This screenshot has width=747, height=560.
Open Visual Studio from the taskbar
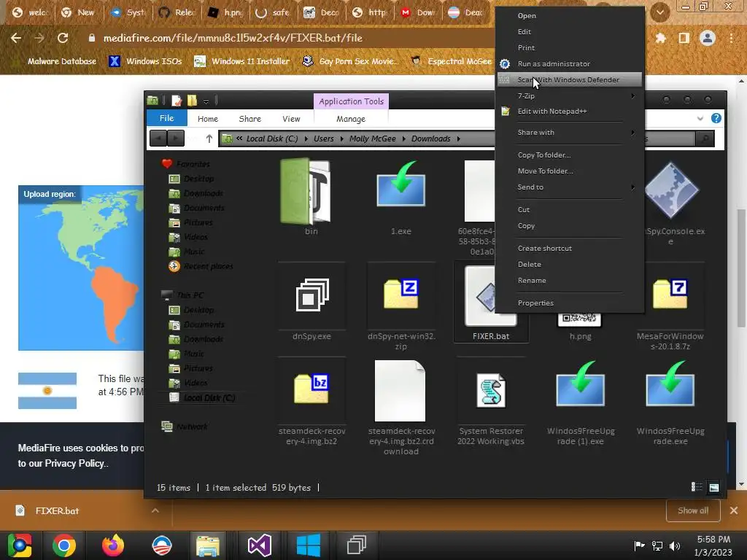click(259, 545)
